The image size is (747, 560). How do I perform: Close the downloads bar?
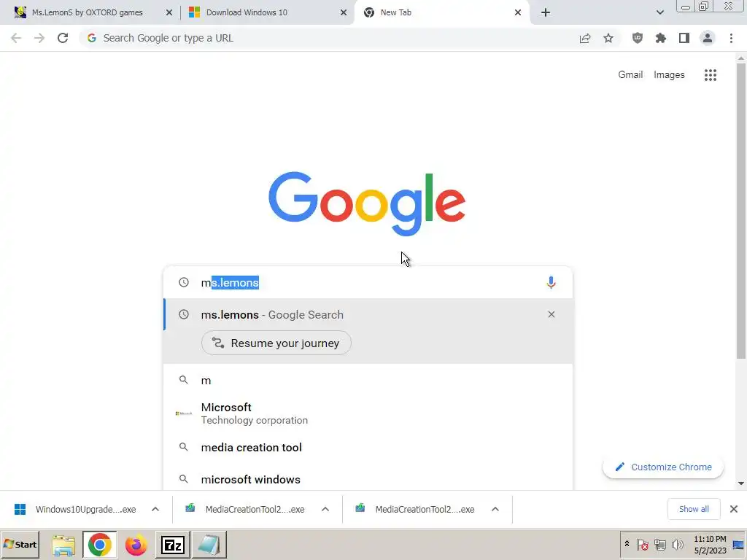click(x=734, y=509)
